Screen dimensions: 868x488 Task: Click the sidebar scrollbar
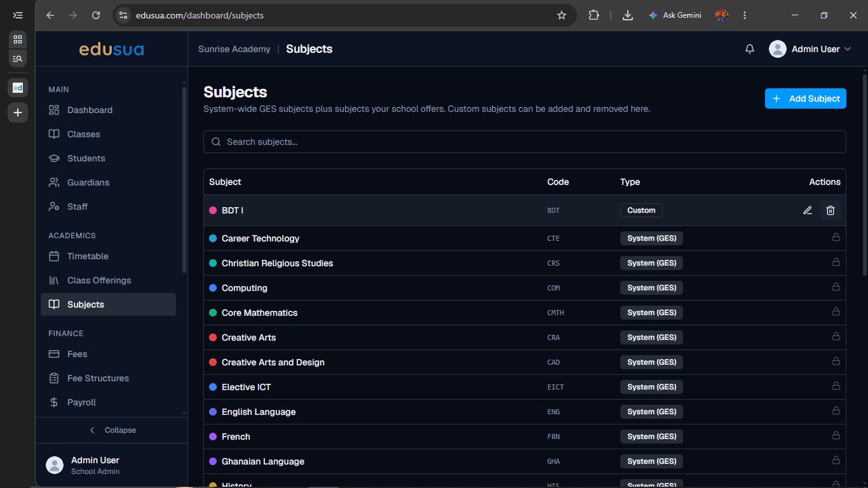tap(184, 180)
